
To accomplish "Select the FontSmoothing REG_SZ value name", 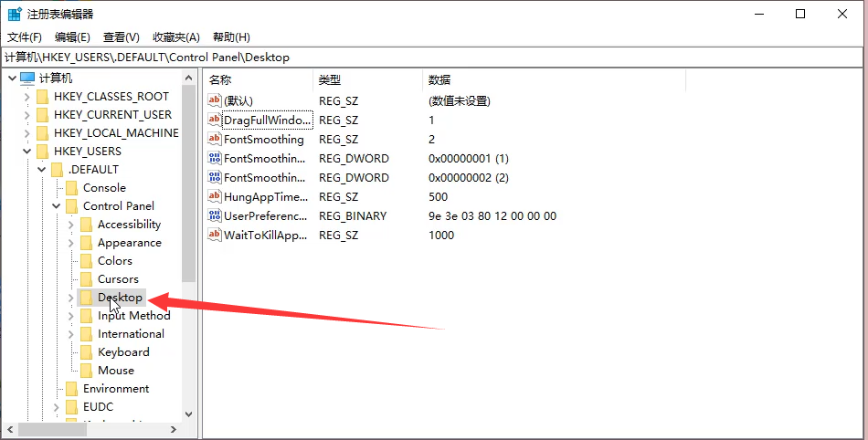I will point(263,140).
